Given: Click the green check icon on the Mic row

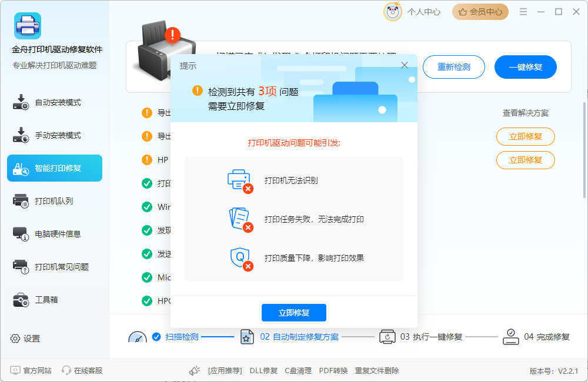Looking at the screenshot, I should click(147, 277).
